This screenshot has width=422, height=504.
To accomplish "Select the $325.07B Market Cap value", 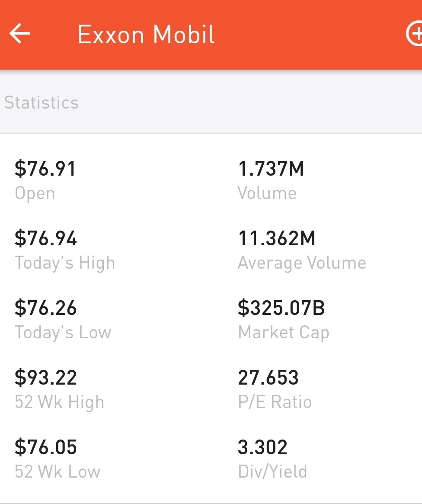I will click(281, 308).
